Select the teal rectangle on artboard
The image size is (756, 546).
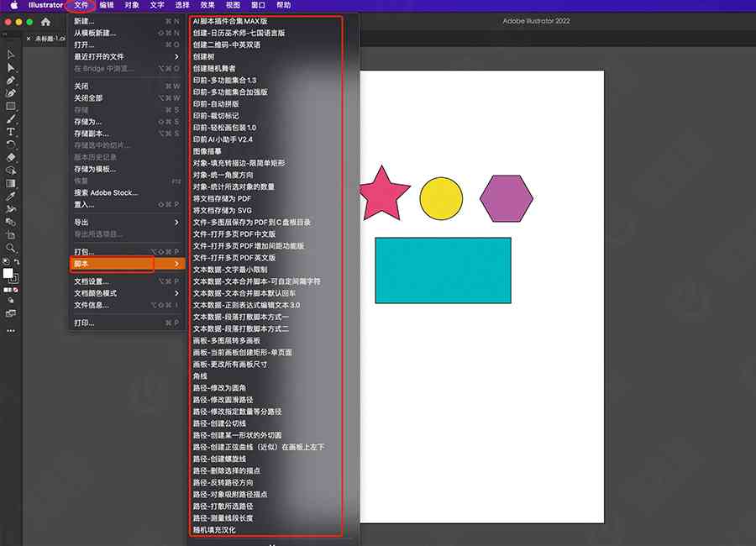point(443,270)
